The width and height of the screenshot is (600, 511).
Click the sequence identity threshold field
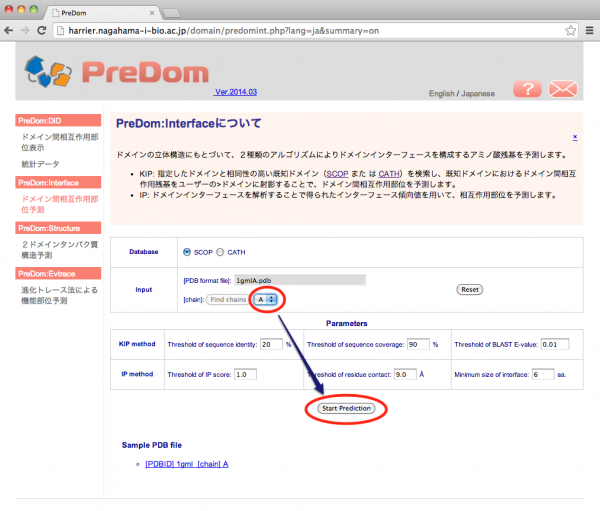coord(271,345)
